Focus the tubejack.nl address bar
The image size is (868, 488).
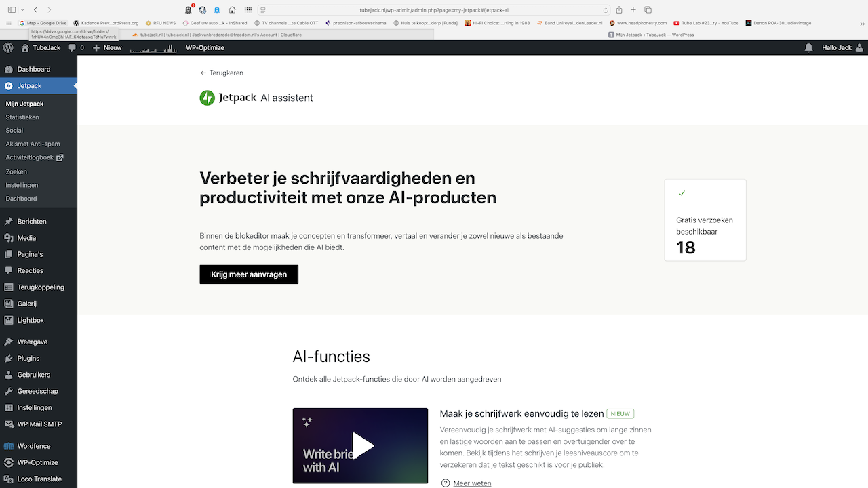coord(434,10)
